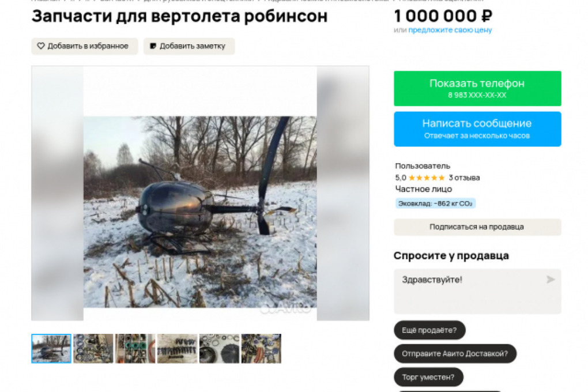The height and width of the screenshot is (392, 588).
Task: Send the message using the arrow icon
Action: coord(550,280)
